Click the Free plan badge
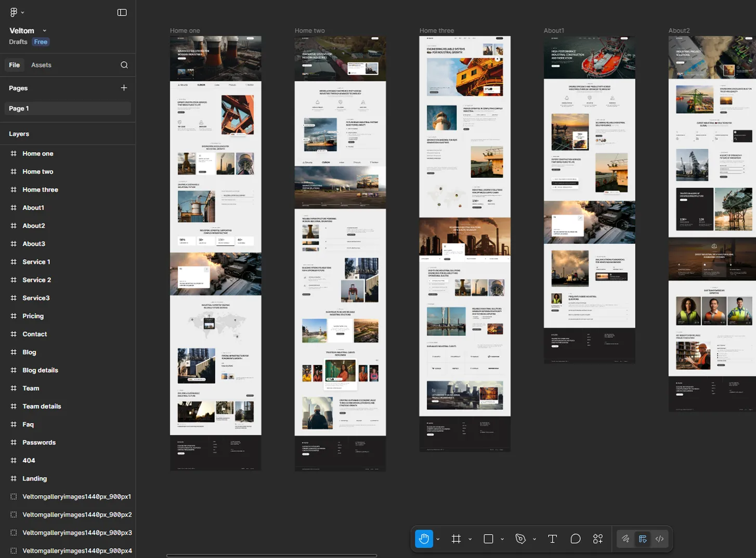 point(41,42)
